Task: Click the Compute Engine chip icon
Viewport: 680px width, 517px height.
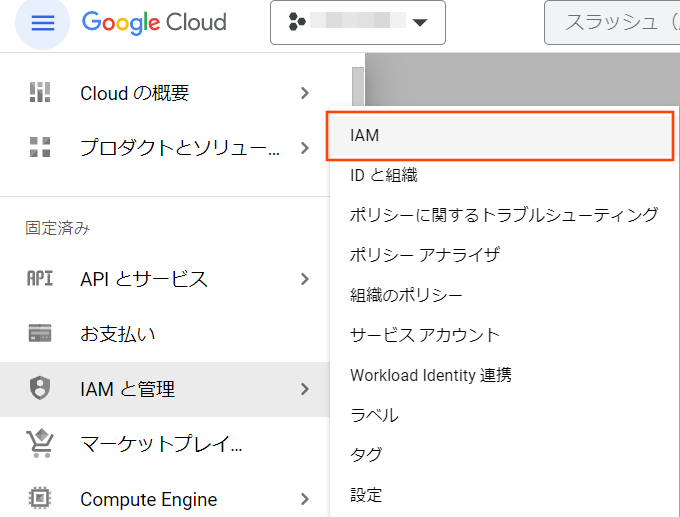Action: [40, 498]
